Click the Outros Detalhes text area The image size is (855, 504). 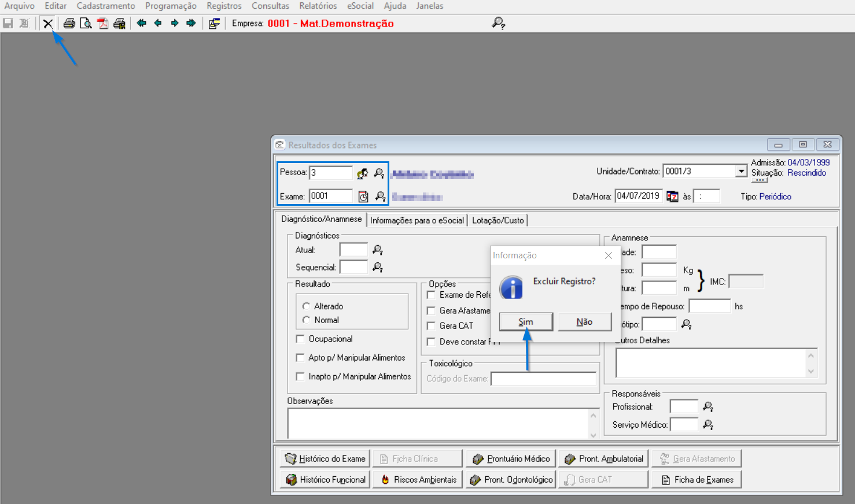710,363
